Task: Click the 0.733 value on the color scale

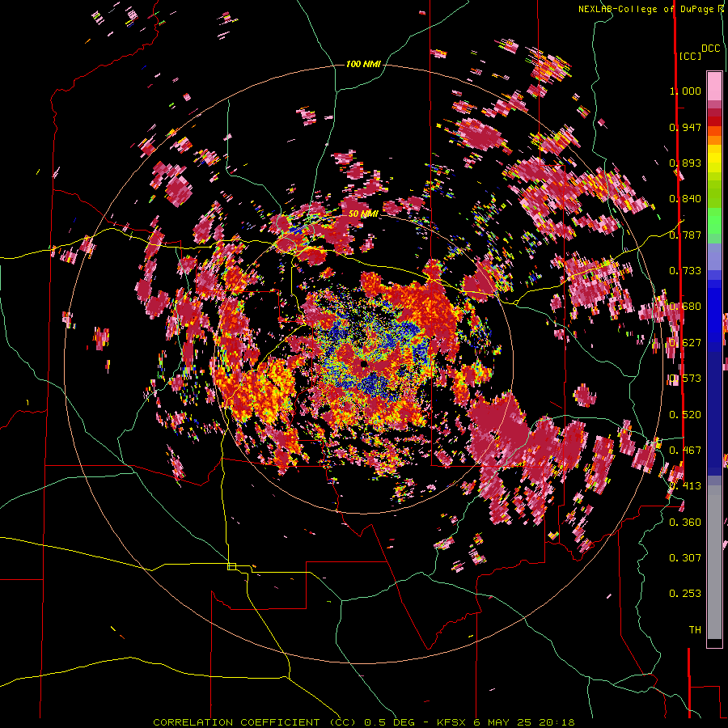Action: tap(685, 271)
